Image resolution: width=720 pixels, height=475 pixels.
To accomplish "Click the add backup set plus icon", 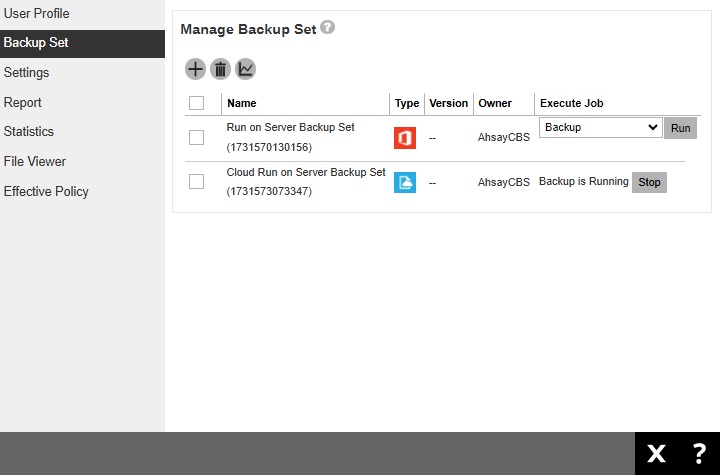I will tap(195, 69).
